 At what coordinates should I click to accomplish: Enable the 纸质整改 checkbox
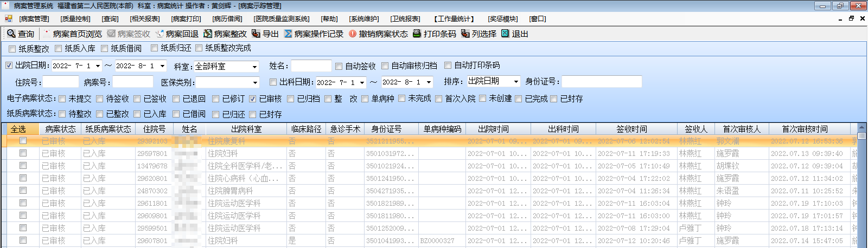pos(12,49)
